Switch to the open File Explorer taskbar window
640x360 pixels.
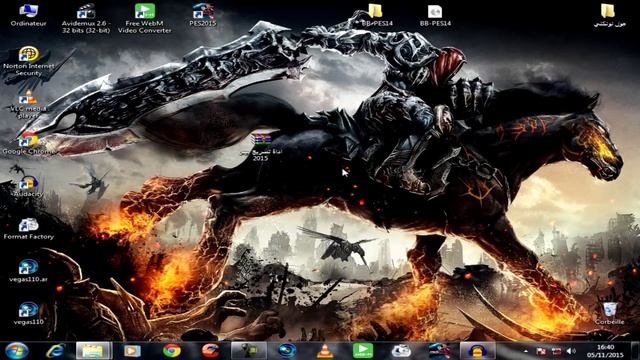(93, 351)
